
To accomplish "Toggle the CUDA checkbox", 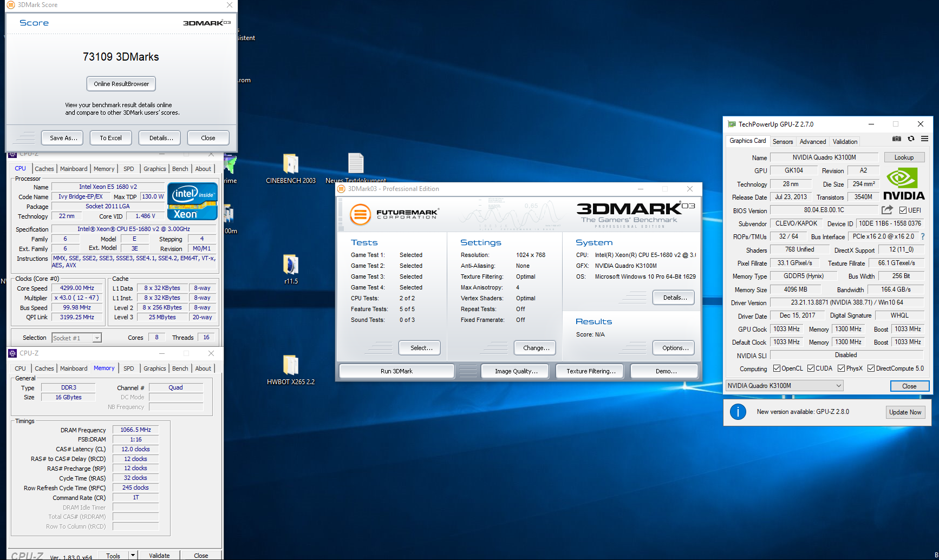I will point(811,368).
